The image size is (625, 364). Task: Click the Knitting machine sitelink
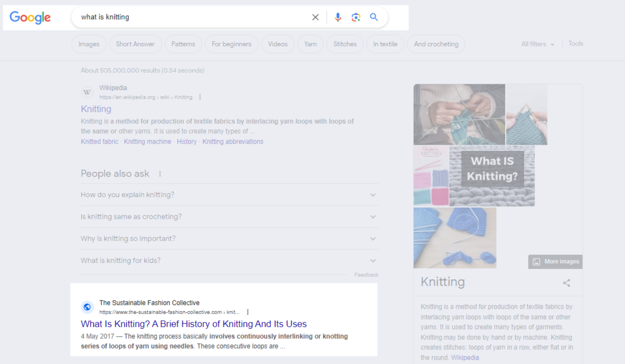(x=147, y=141)
